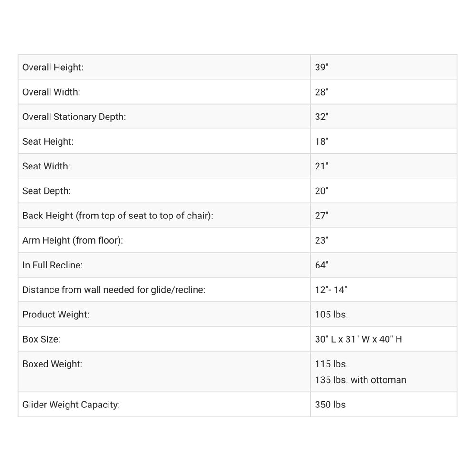476x476 pixels.
Task: Select the Product Weight label
Action: coord(56,315)
